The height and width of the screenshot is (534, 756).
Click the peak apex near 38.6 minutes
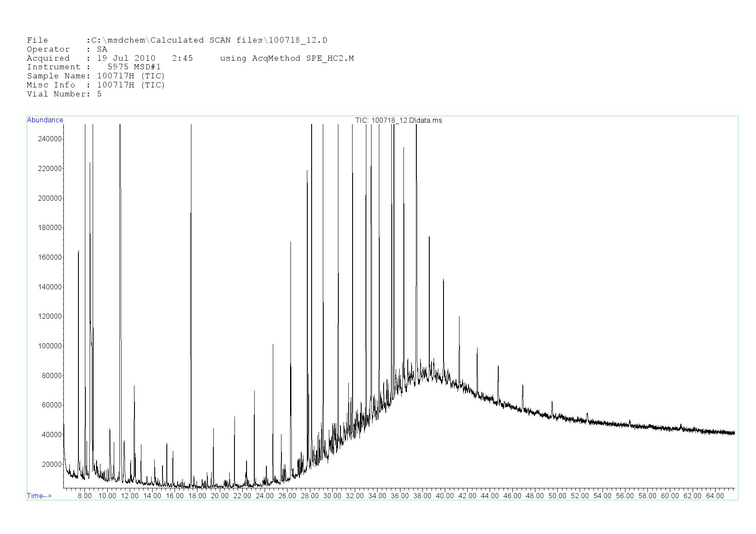click(x=429, y=237)
